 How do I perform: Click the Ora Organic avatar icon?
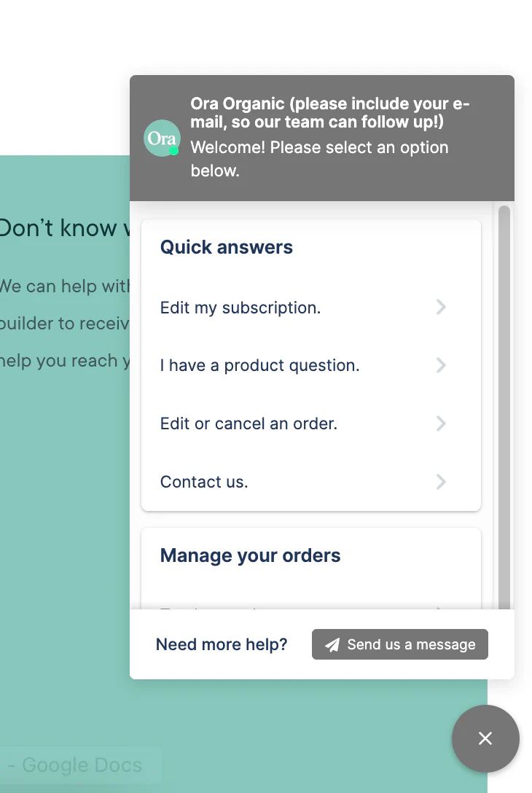pyautogui.click(x=161, y=138)
